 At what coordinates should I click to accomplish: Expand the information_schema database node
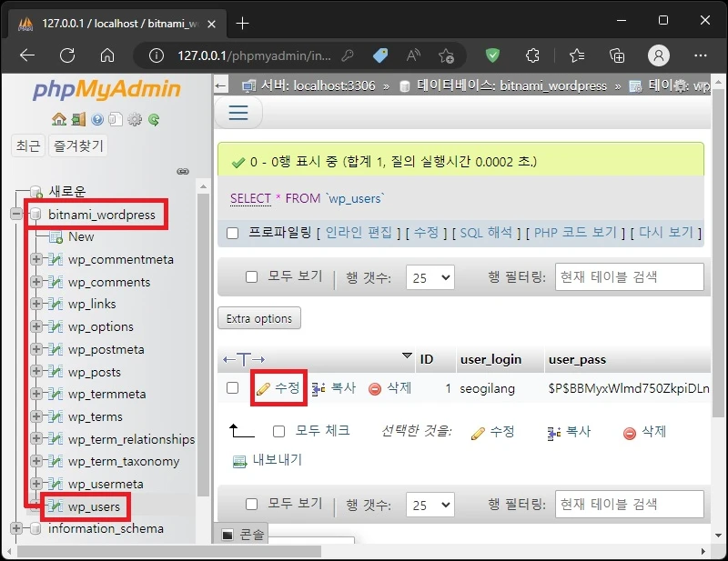point(16,528)
